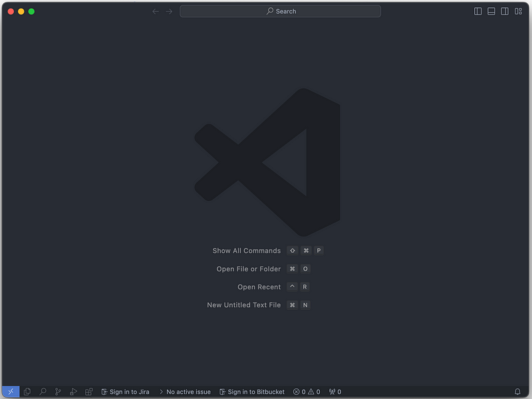
Task: Click the R key hint for Open Recent
Action: (305, 287)
